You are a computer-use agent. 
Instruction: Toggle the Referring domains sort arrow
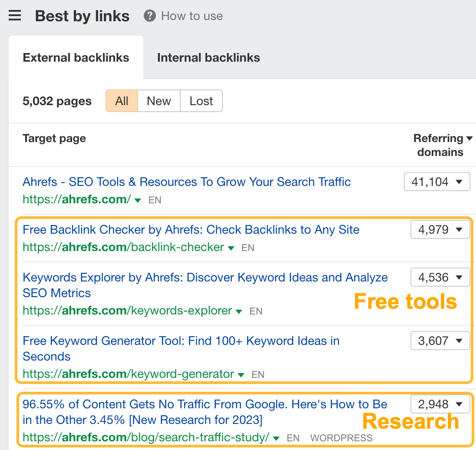pyautogui.click(x=470, y=138)
